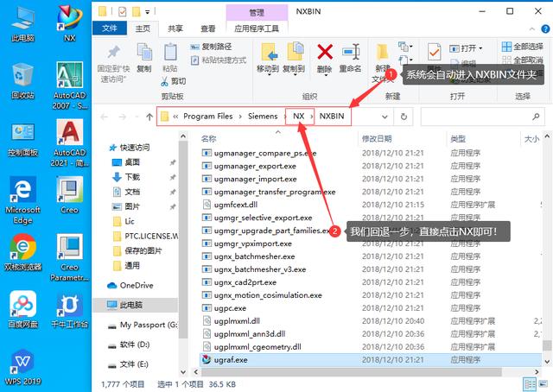Launch AutoCAD 2021 desktop shortcut
The height and width of the screenshot is (392, 553).
(x=69, y=142)
